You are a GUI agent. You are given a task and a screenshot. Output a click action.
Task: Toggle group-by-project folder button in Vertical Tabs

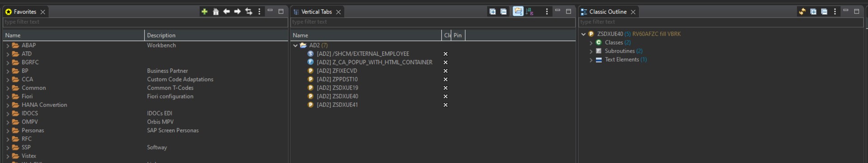[x=518, y=12]
